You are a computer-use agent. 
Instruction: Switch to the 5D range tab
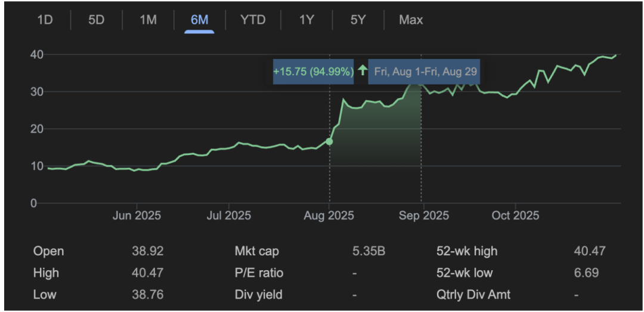[x=97, y=20]
